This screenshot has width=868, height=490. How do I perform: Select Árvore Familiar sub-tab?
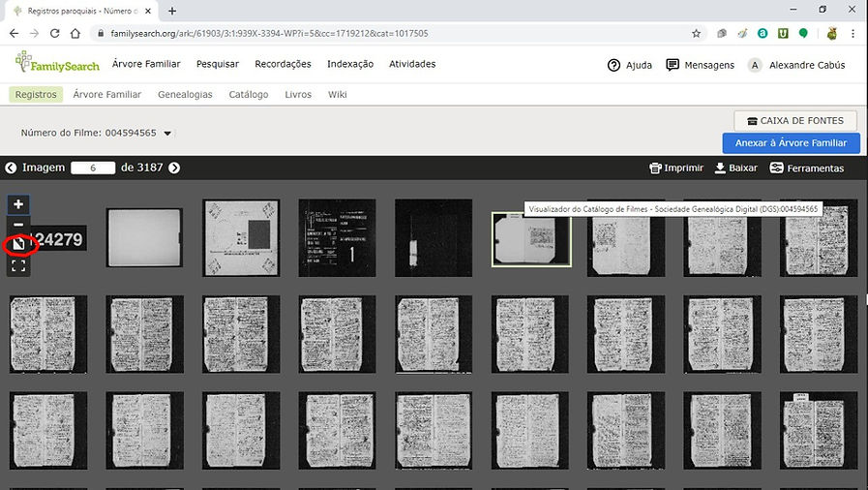click(107, 95)
